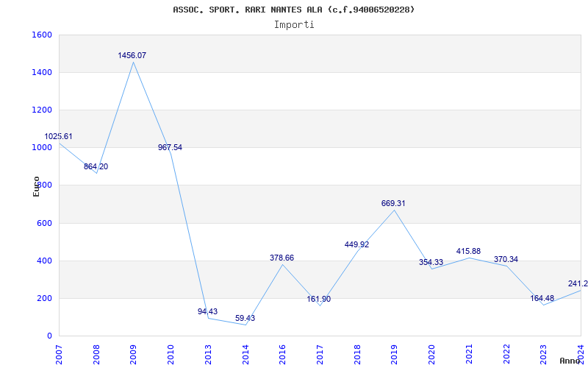Click the 1600 y-axis tick label
The image size is (588, 368).
pyautogui.click(x=42, y=35)
